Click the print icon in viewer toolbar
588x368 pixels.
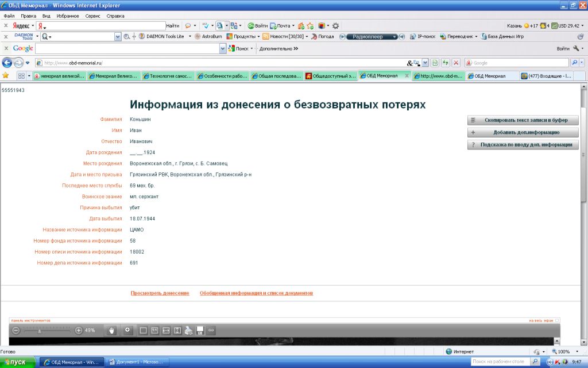click(188, 331)
